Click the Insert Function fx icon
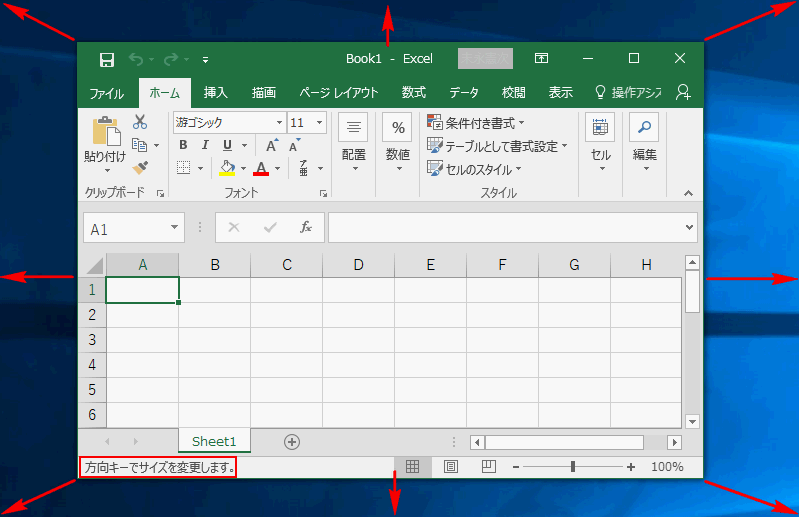The width and height of the screenshot is (799, 517). click(305, 227)
